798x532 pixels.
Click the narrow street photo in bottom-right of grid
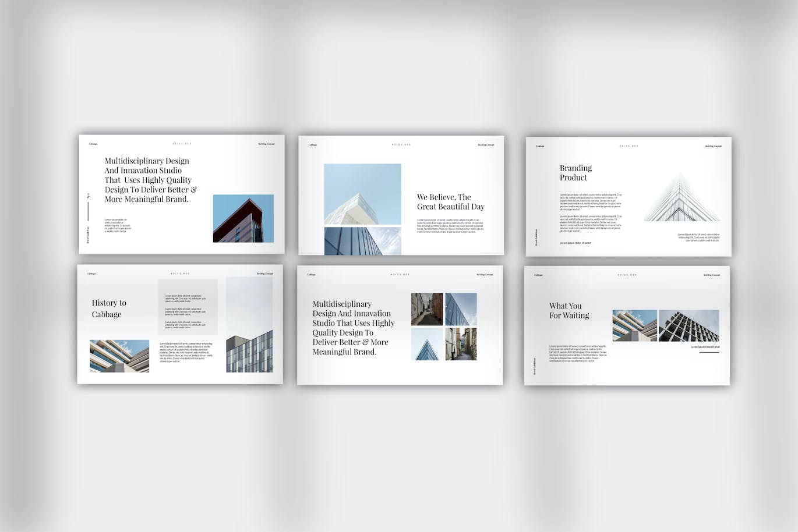[461, 344]
